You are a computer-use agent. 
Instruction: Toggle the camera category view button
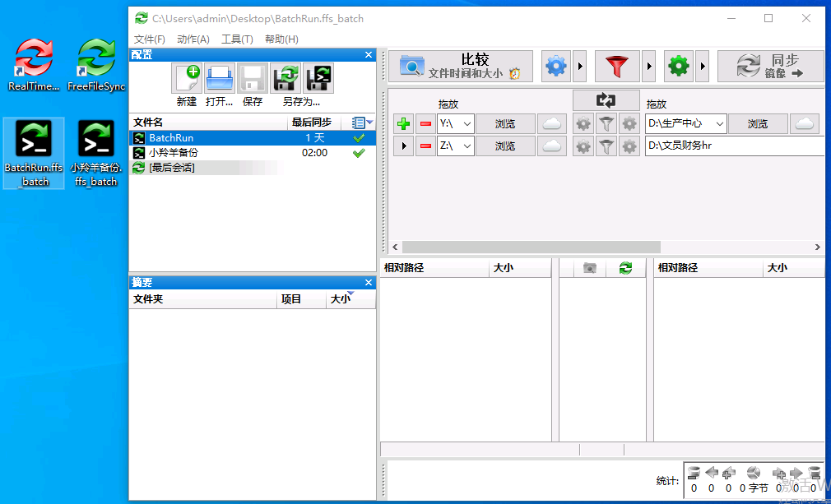(589, 268)
